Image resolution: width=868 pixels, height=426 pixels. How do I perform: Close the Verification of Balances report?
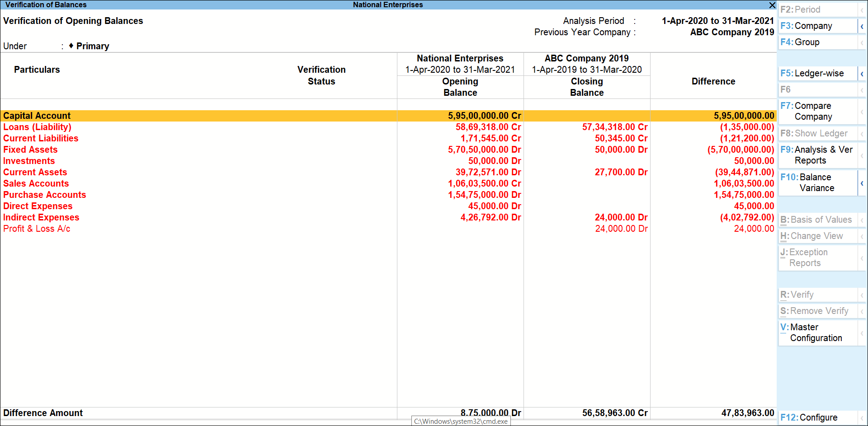click(x=772, y=5)
